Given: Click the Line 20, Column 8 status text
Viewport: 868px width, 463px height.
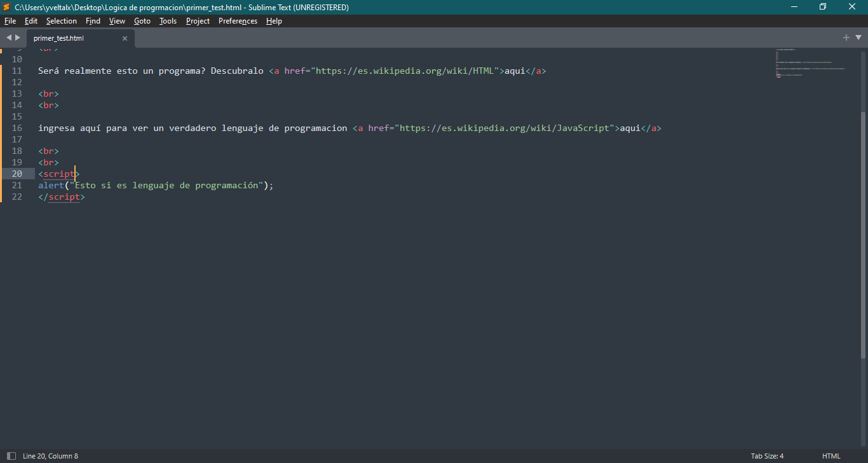Looking at the screenshot, I should [50, 456].
